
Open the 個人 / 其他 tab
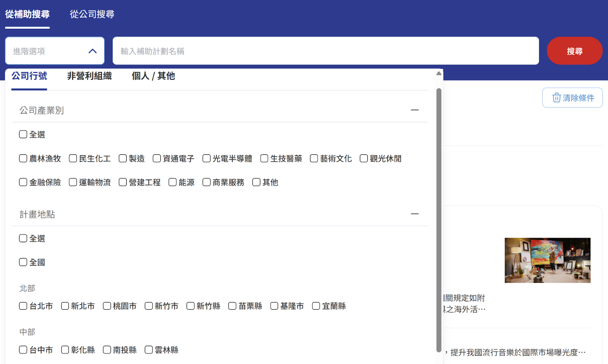pyautogui.click(x=153, y=76)
